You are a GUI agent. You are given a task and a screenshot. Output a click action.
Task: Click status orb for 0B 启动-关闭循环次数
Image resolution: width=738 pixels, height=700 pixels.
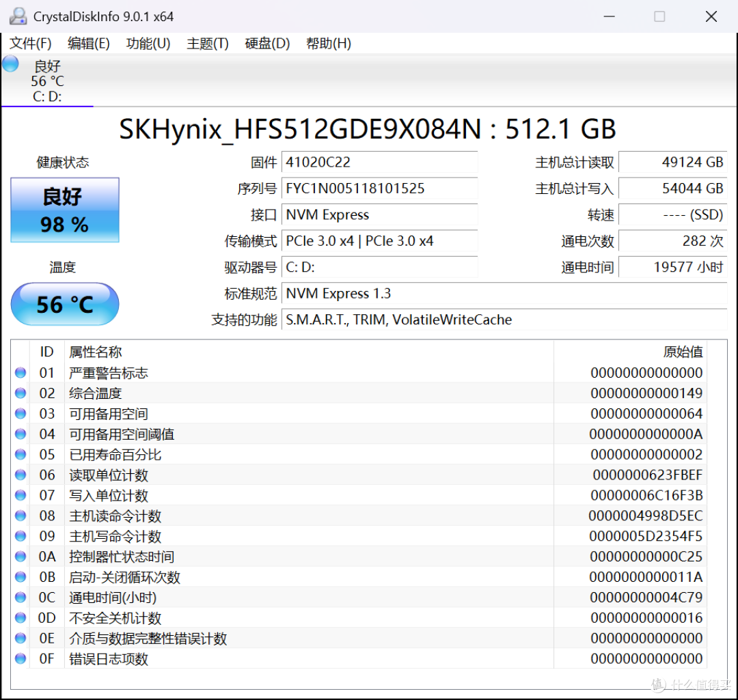[x=20, y=577]
